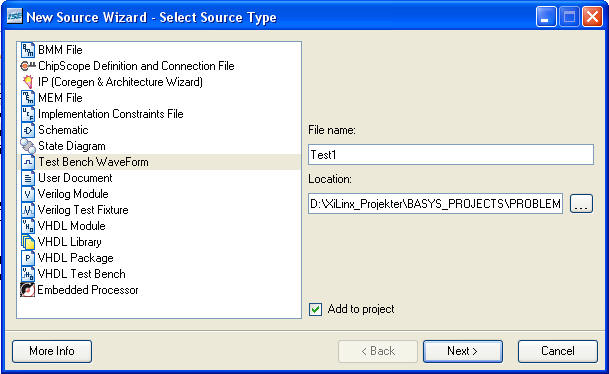Pick the IP Coregen wizard icon

pos(28,82)
